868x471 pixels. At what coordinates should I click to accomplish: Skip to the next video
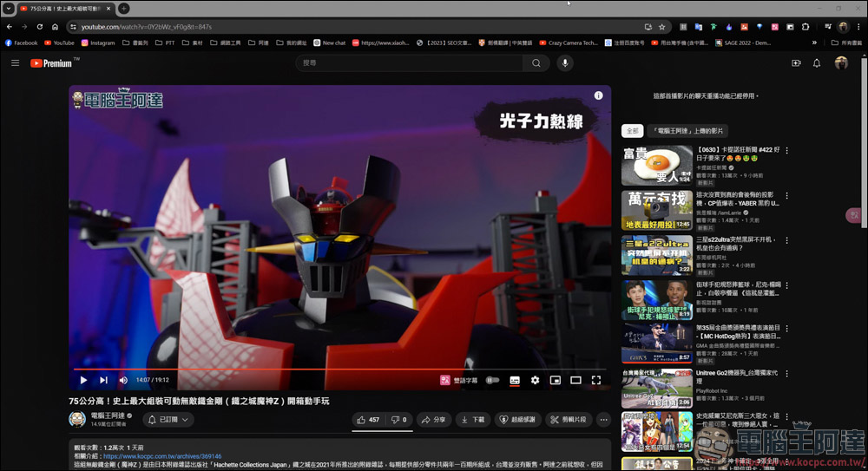coord(103,380)
